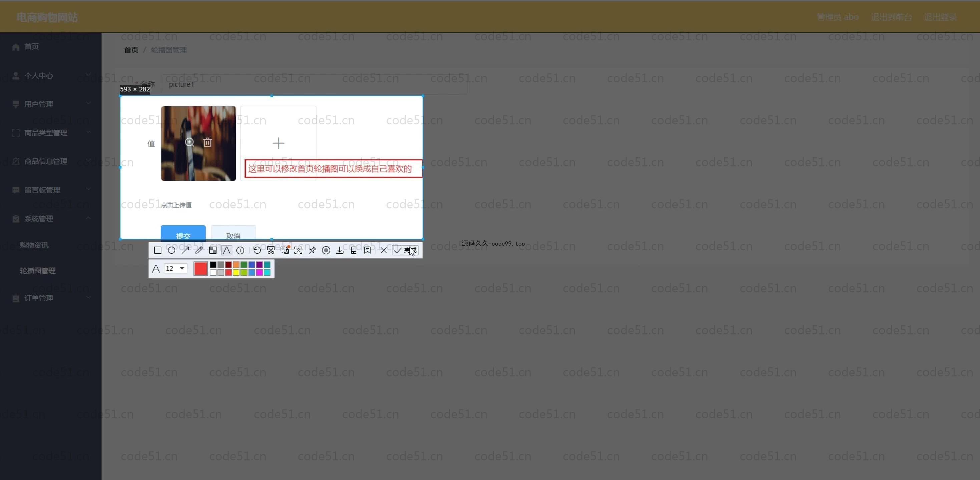Screen dimensions: 980x480
Task: Cancel the screenshot with X icon
Action: pos(384,250)
